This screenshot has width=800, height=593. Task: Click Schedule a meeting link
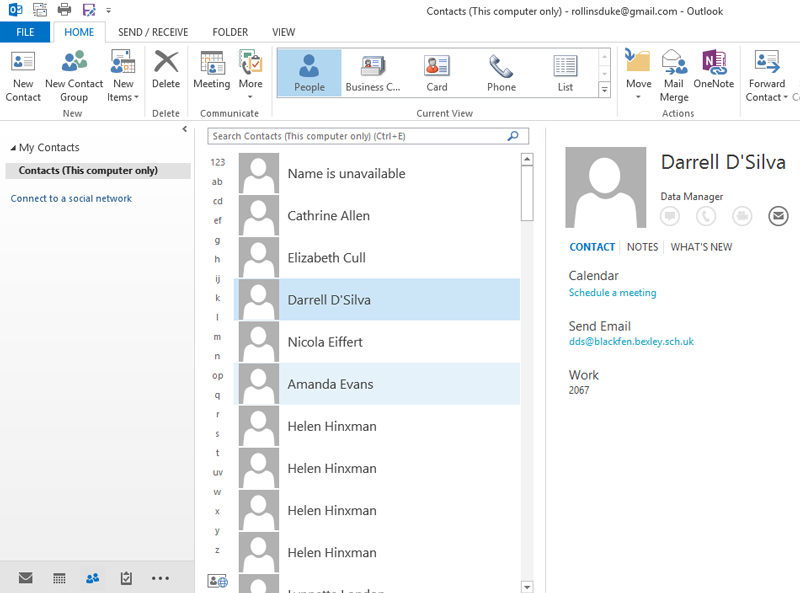point(612,292)
